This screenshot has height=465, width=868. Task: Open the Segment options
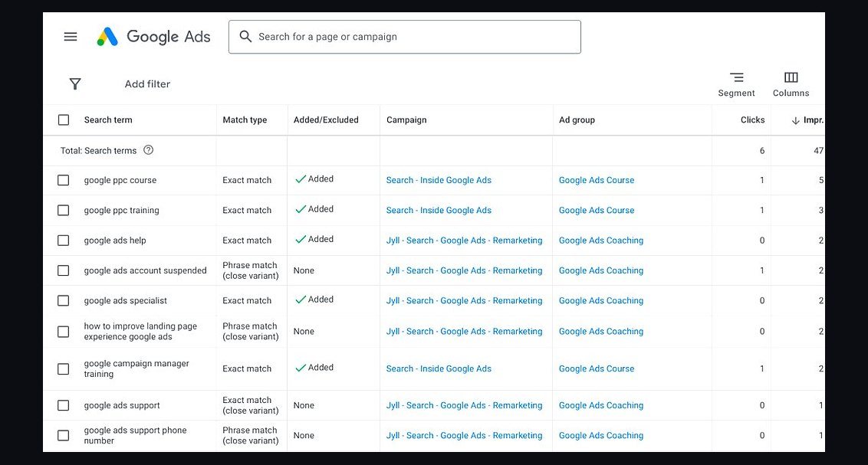click(736, 84)
